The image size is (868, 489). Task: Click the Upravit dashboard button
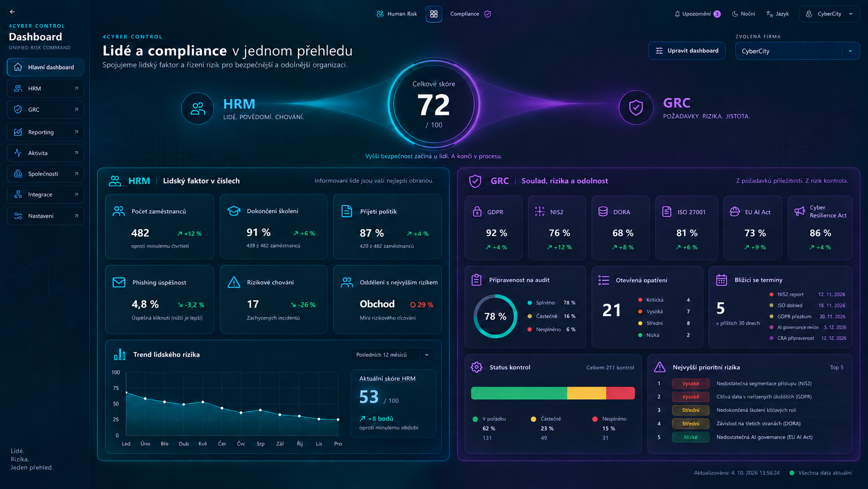click(687, 50)
